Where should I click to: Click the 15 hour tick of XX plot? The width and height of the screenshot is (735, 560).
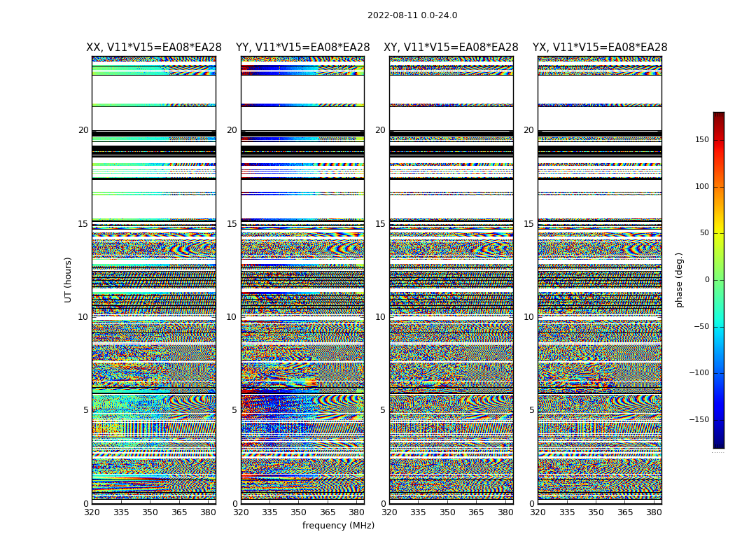pos(83,223)
